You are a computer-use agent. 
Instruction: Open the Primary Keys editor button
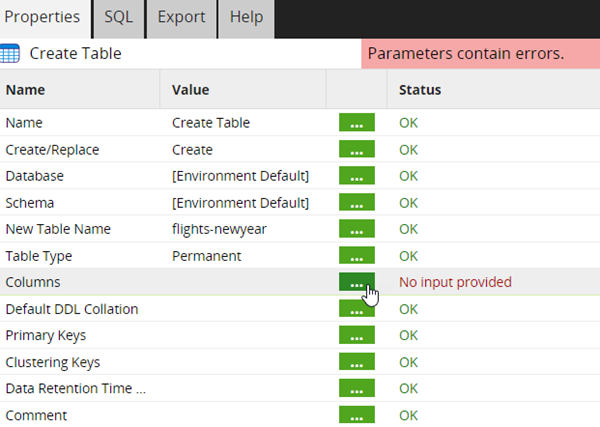pyautogui.click(x=357, y=335)
